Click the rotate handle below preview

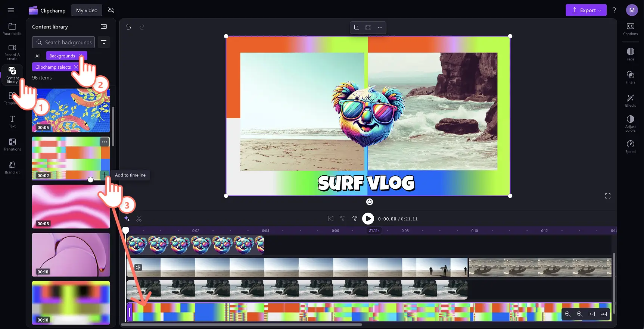coord(370,202)
